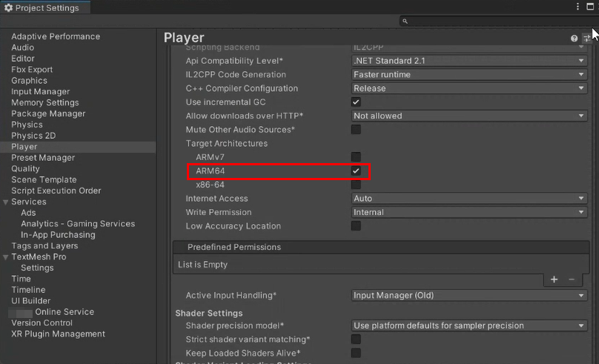The image size is (599, 364).
Task: Open the Player preset selector icon
Action: pyautogui.click(x=586, y=38)
